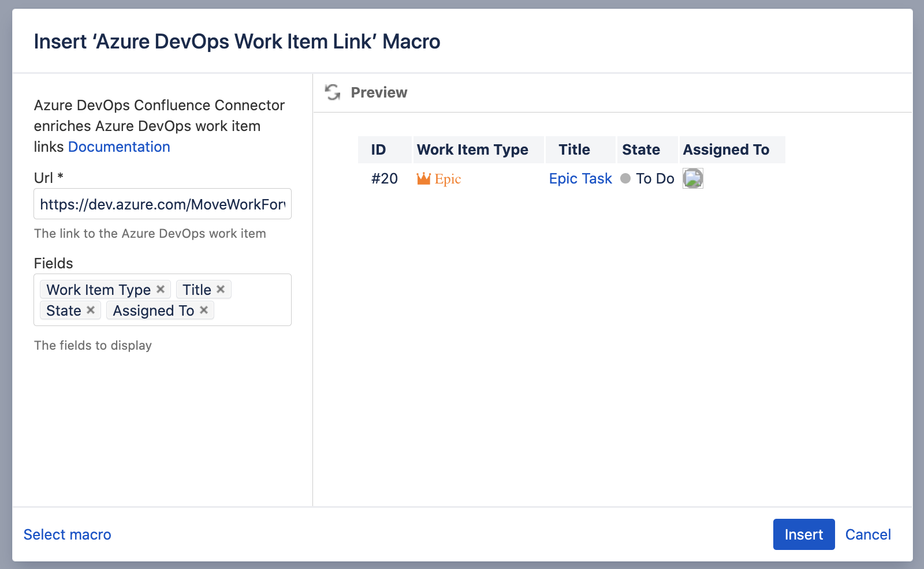924x569 pixels.
Task: Open the Epic Task work item link
Action: [x=580, y=178]
